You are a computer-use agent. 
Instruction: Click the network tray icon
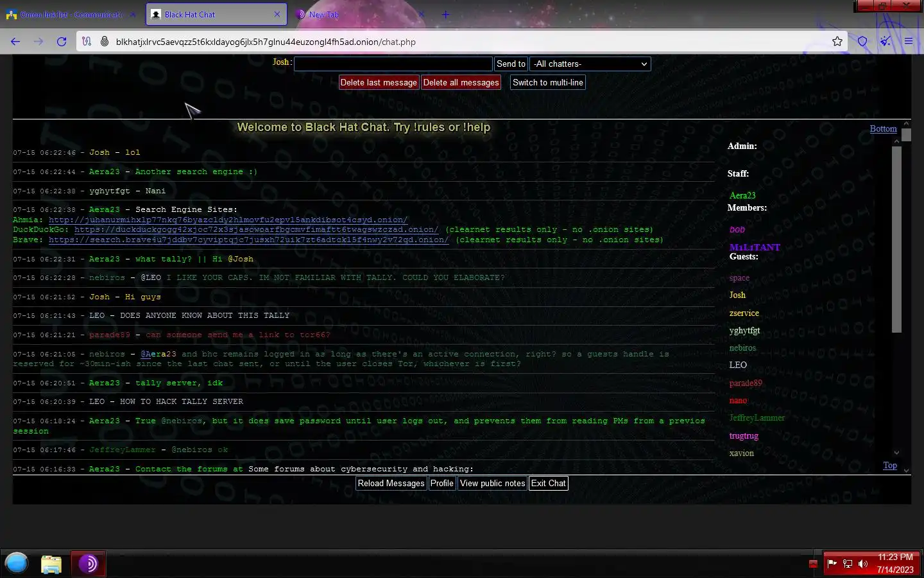848,564
